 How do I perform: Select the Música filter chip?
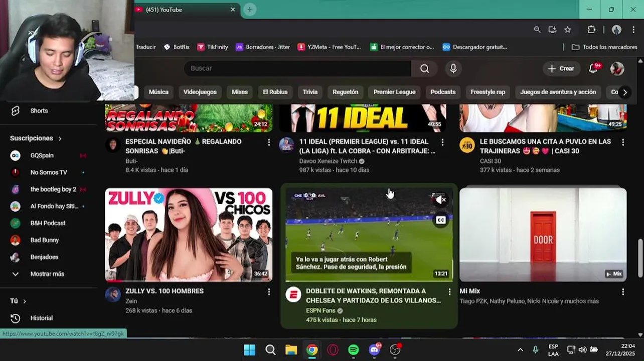tap(158, 92)
